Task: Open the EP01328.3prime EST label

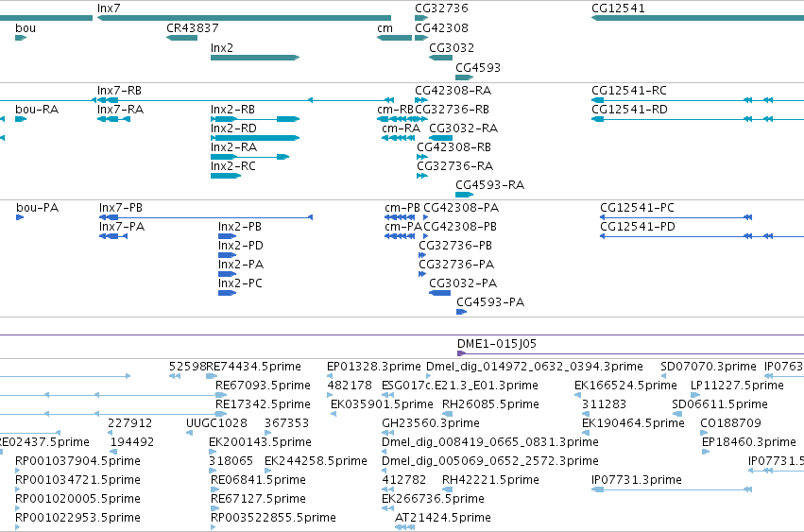Action: pyautogui.click(x=374, y=367)
